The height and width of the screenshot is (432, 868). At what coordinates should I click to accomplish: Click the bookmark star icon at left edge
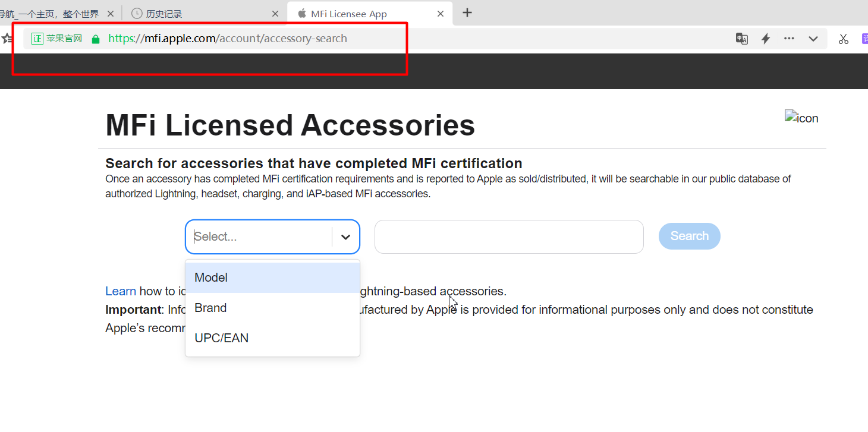[x=7, y=39]
